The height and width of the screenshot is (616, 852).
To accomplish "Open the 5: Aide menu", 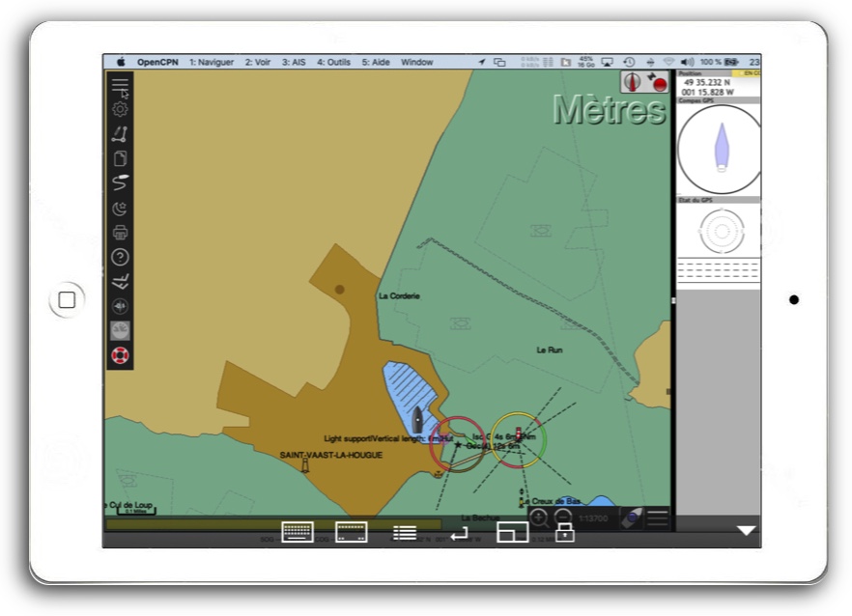I will coord(376,62).
